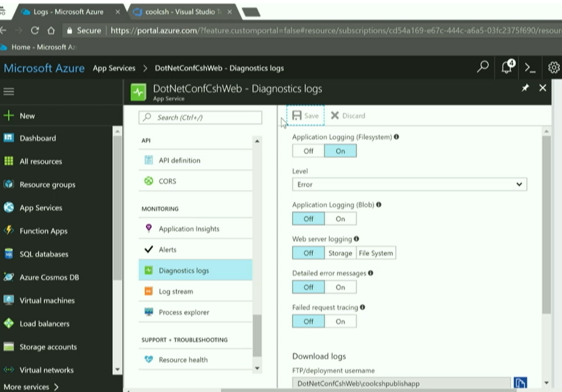Click the Process explorer icon

click(x=149, y=312)
